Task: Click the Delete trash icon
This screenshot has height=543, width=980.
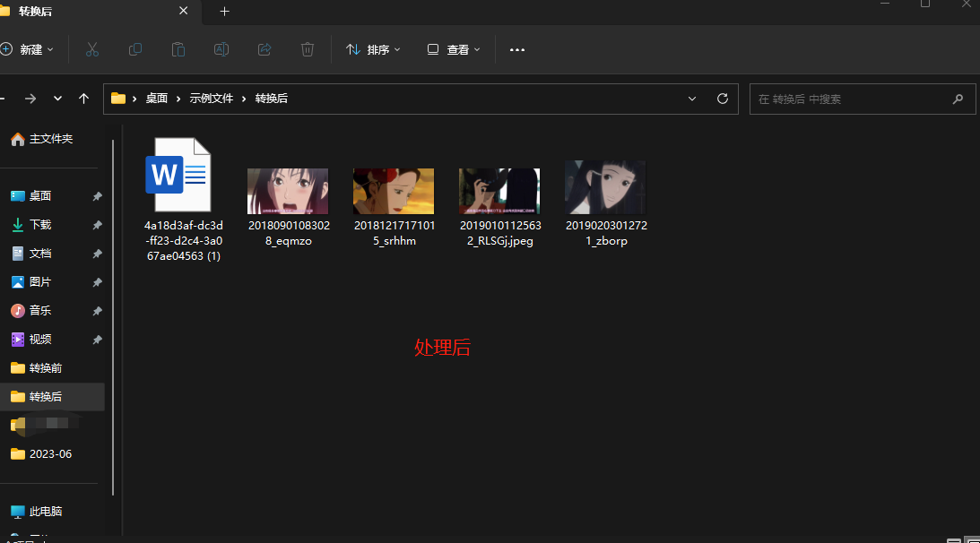Action: [308, 49]
